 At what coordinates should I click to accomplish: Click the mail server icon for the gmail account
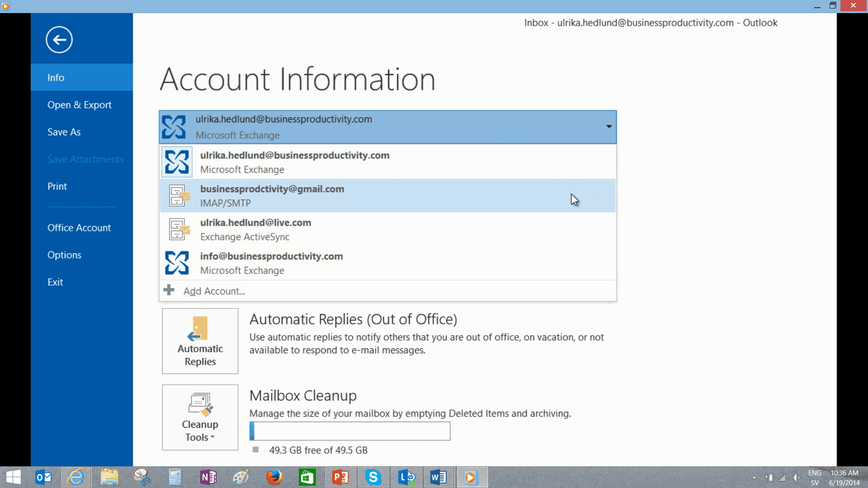click(179, 196)
